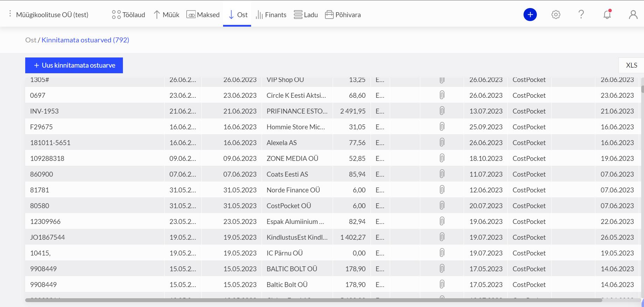The width and height of the screenshot is (644, 307).
Task: Open attachment paperclip for Coats Eesti AS row
Action: point(442,174)
